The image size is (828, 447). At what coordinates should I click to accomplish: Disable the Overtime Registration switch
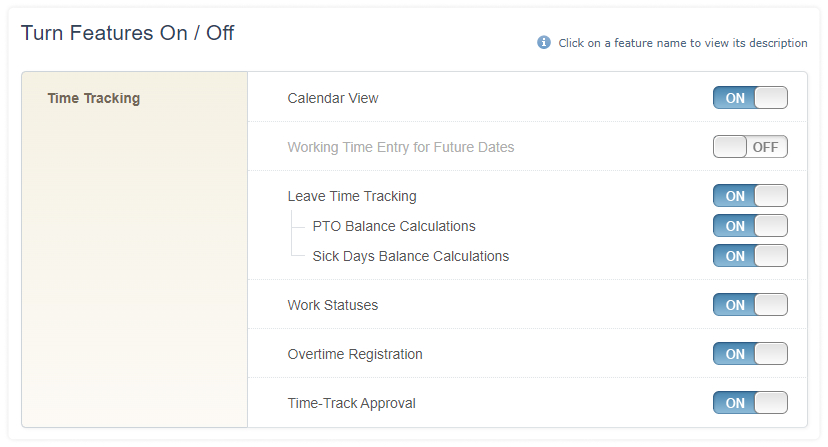(x=750, y=354)
